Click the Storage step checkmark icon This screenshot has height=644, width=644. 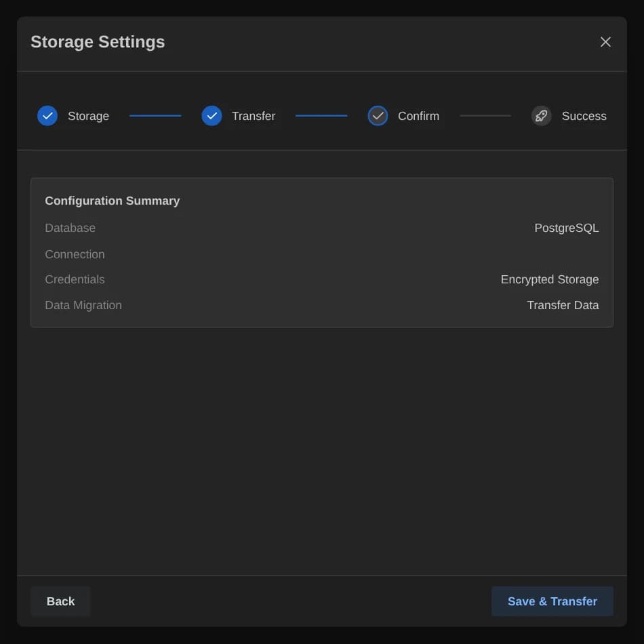[47, 116]
